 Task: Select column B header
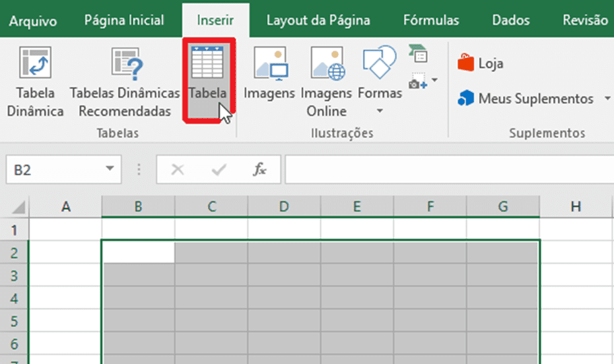pyautogui.click(x=138, y=206)
